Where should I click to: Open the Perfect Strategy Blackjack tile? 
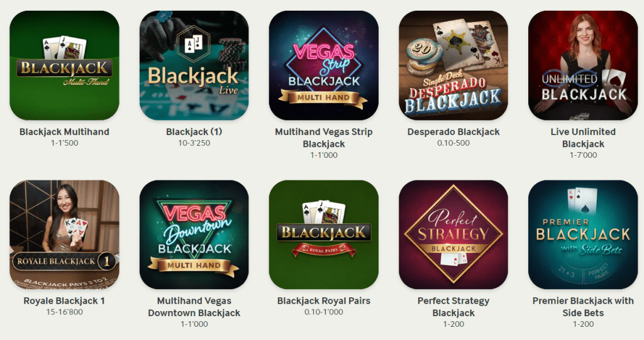coord(453,234)
